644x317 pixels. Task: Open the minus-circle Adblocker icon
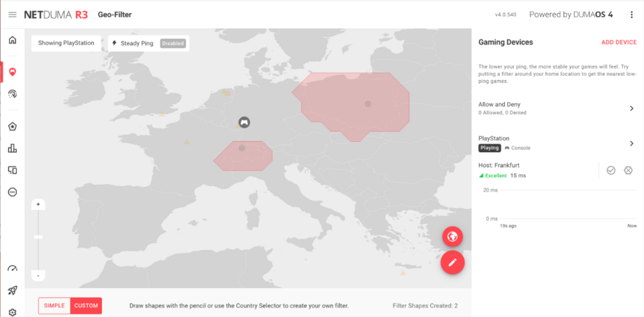pyautogui.click(x=12, y=191)
